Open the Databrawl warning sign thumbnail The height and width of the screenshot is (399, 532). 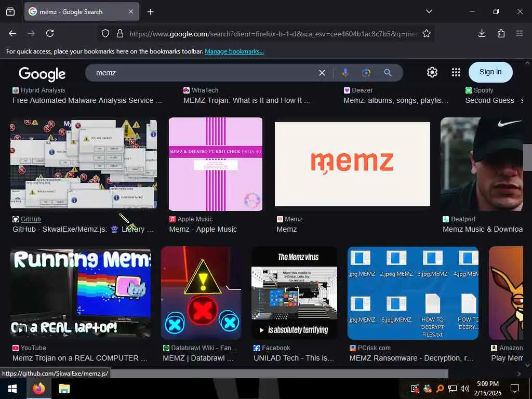pos(201,293)
